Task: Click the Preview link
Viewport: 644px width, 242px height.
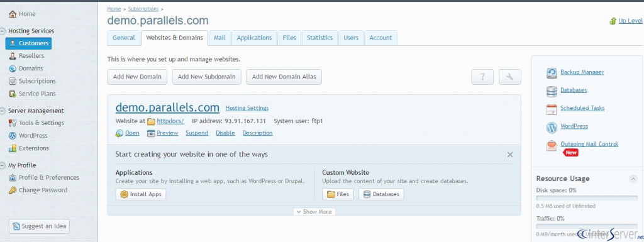Action: 167,133
